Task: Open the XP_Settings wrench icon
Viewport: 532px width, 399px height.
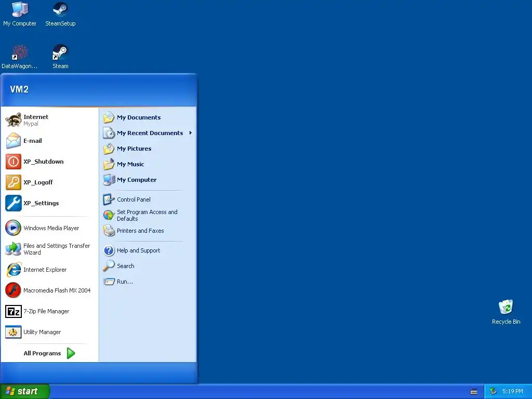Action: point(13,203)
